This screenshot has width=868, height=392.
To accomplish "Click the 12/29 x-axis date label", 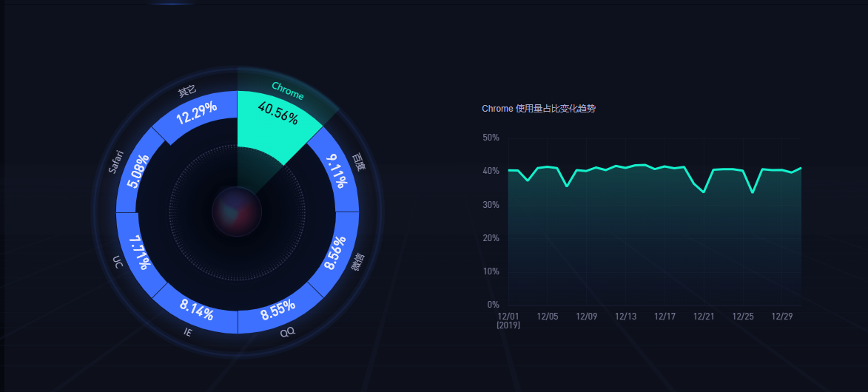I will click(x=781, y=317).
